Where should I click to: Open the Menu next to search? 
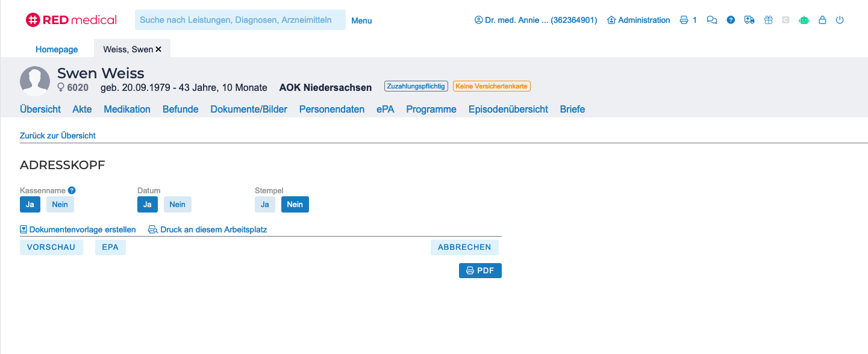[361, 20]
